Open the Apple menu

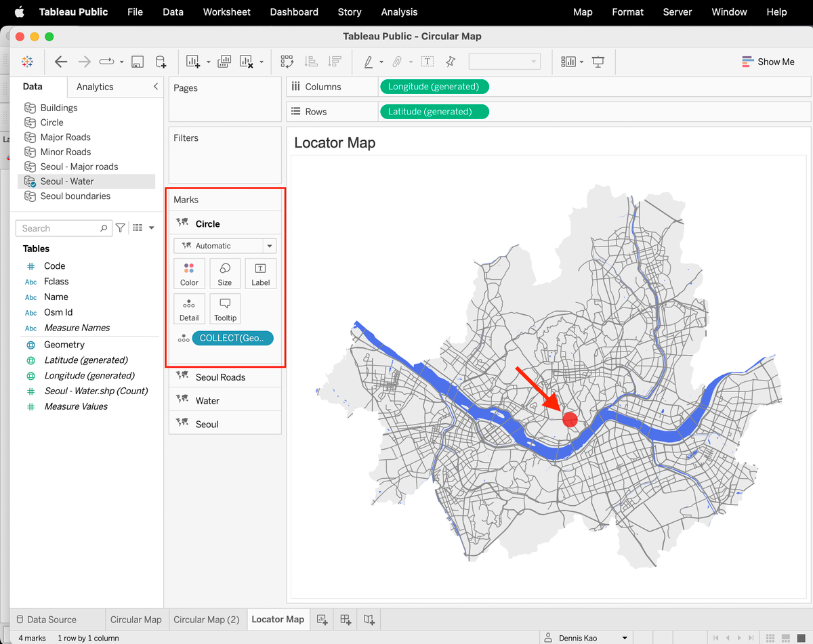click(x=19, y=12)
